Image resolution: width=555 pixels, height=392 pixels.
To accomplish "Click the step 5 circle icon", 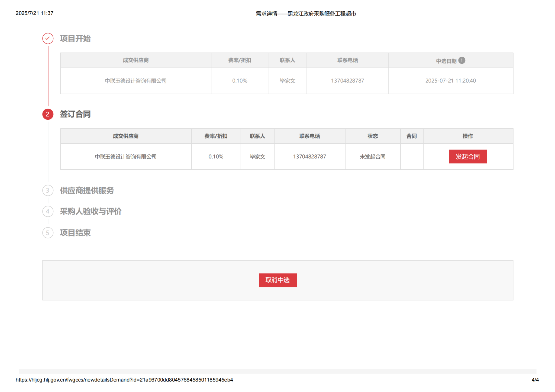I will tap(48, 233).
